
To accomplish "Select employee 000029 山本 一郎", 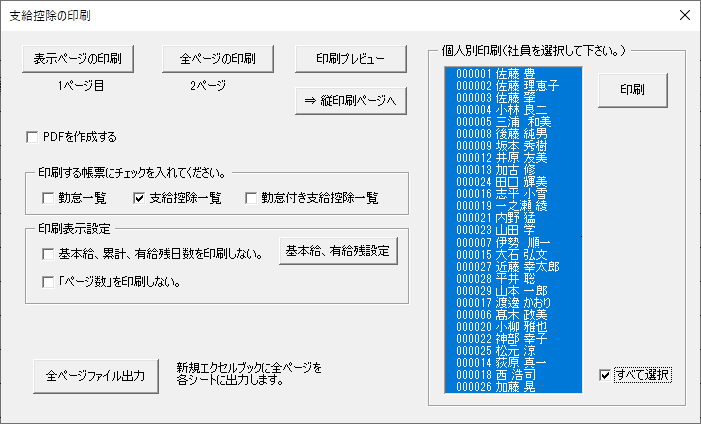I will coord(514,291).
